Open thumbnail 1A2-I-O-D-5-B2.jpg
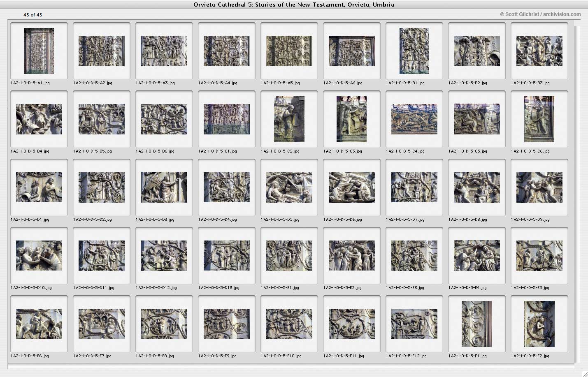Screen dimensions: 588x377 [x=477, y=51]
